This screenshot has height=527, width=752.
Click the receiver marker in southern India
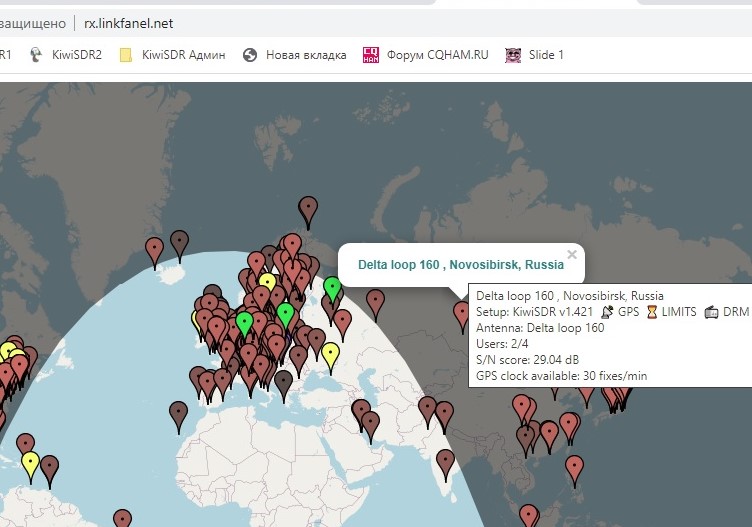pos(445,462)
